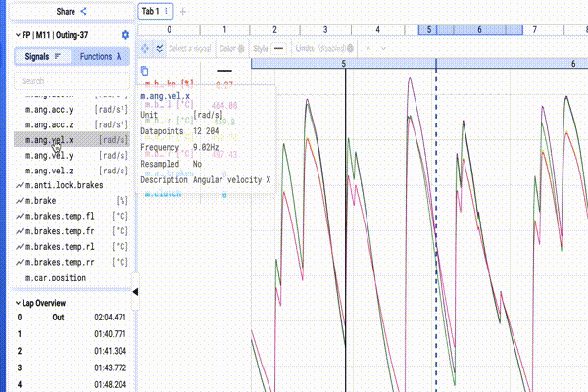Click highlighted lap 5 in top timeline
The image size is (588, 392).
point(429,30)
